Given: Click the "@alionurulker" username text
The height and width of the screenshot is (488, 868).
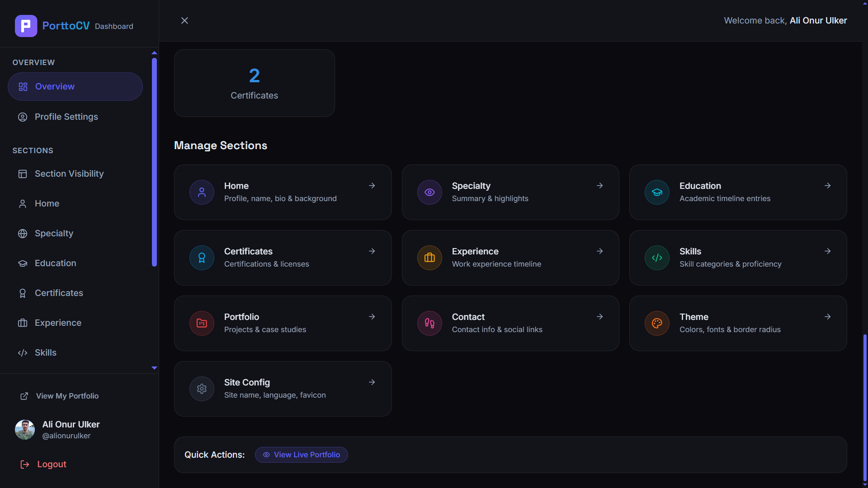Looking at the screenshot, I should click(66, 436).
